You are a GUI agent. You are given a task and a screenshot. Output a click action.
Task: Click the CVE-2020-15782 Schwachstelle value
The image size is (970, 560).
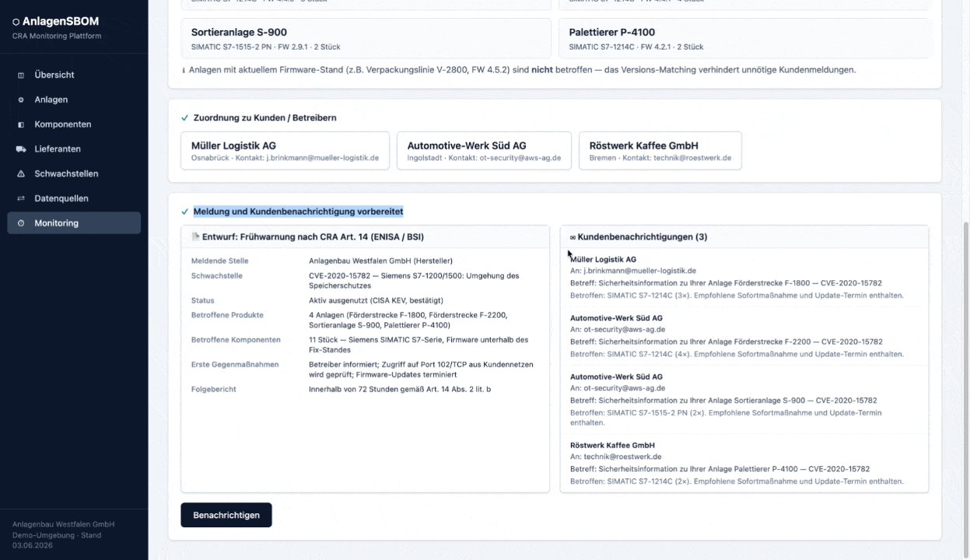point(414,281)
